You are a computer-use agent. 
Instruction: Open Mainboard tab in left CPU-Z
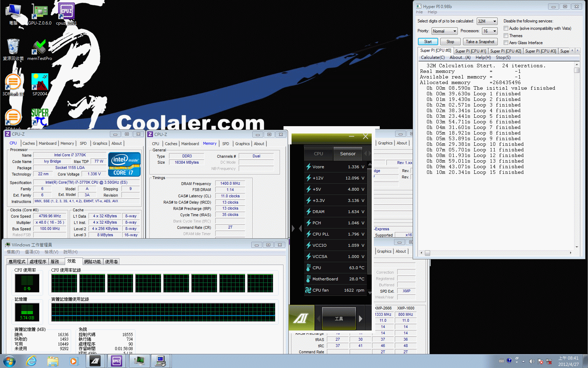tap(48, 143)
